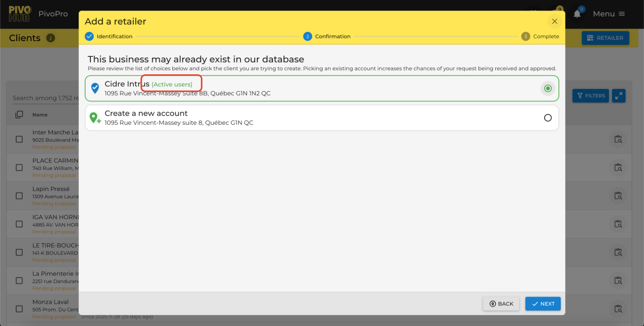Check the IGA VAN HORNE row checkbox
The height and width of the screenshot is (326, 644).
click(19, 224)
